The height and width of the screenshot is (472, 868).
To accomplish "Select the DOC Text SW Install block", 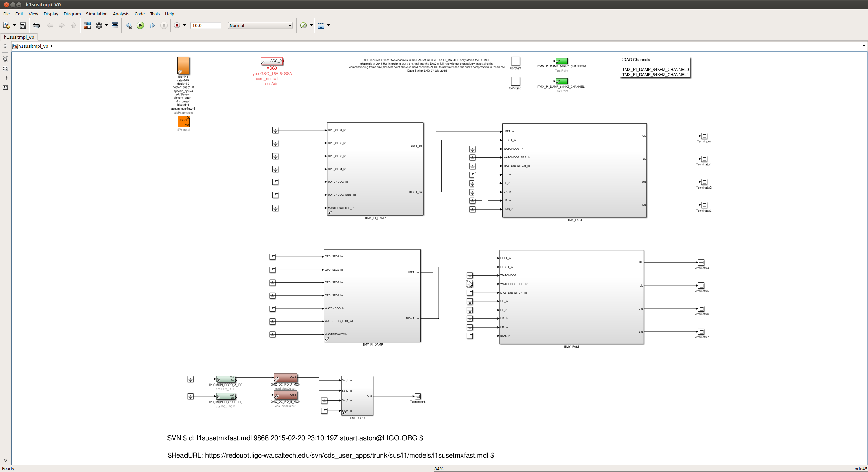I will (183, 121).
